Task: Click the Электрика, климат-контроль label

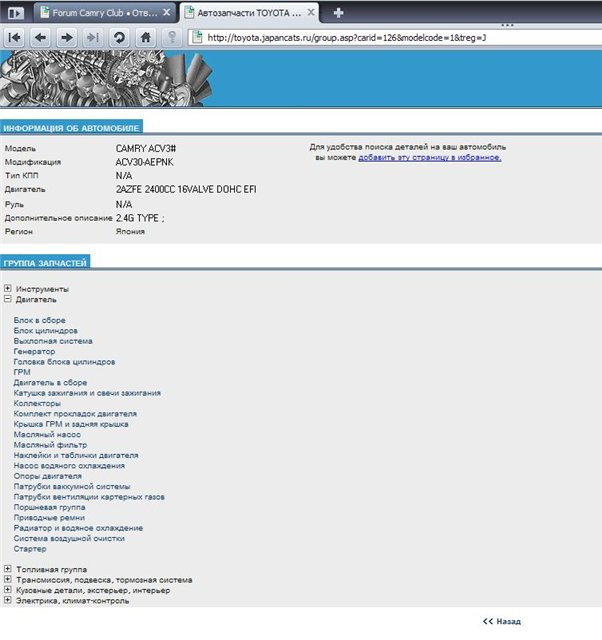Action: [73, 601]
